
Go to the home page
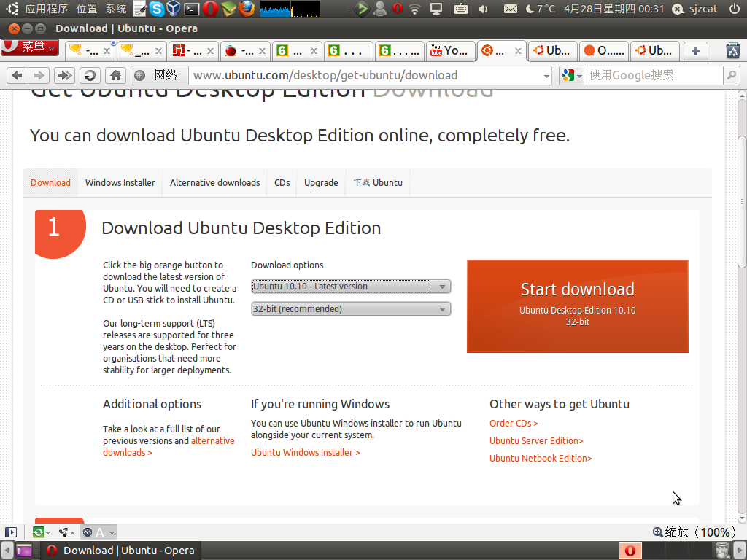click(x=115, y=75)
